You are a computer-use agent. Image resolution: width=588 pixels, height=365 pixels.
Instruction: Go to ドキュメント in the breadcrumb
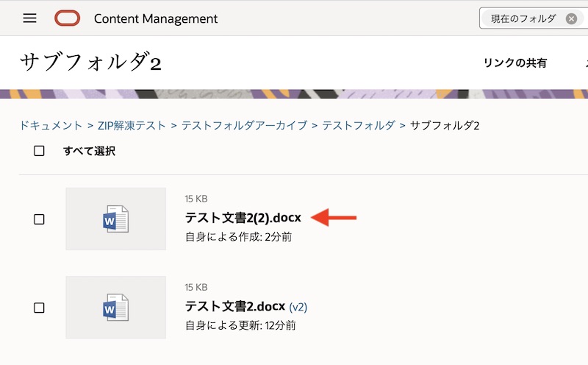pyautogui.click(x=51, y=125)
